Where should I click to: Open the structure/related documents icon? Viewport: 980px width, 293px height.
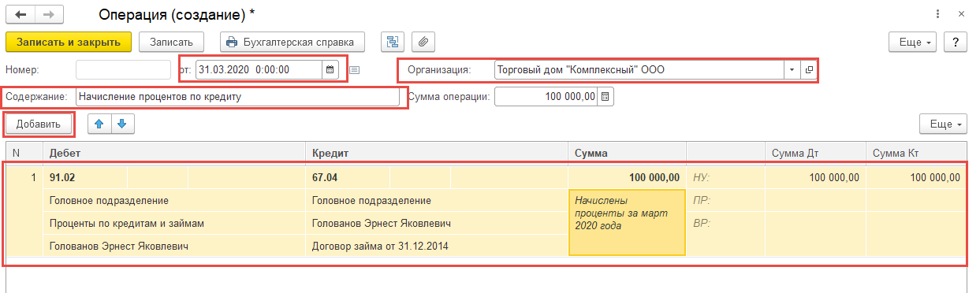pyautogui.click(x=392, y=42)
